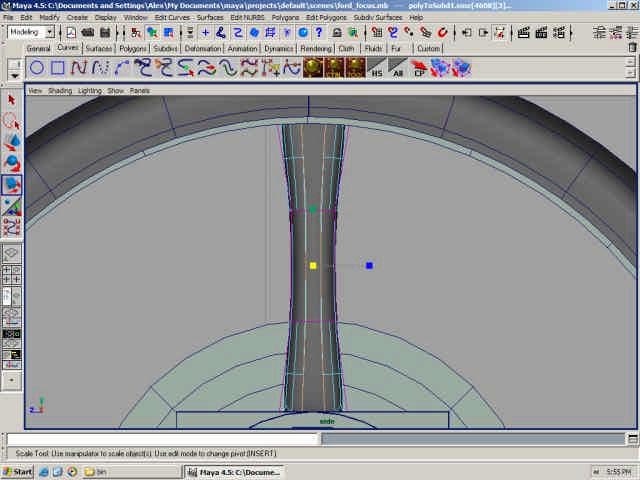Click the blue scale manipulator handle
This screenshot has width=640, height=480.
pyautogui.click(x=369, y=265)
